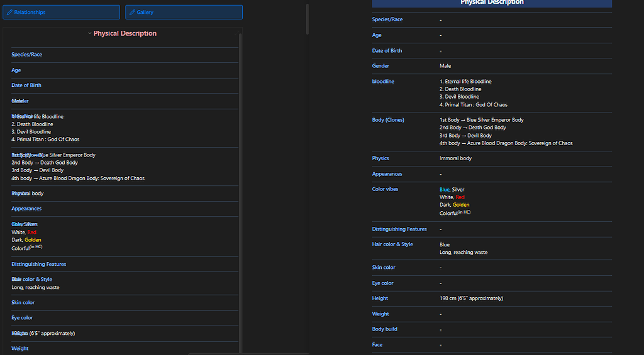Screen dimensions: 644x355
Task: Click '3. Devil Bloodline' in left editor
Action: point(31,132)
